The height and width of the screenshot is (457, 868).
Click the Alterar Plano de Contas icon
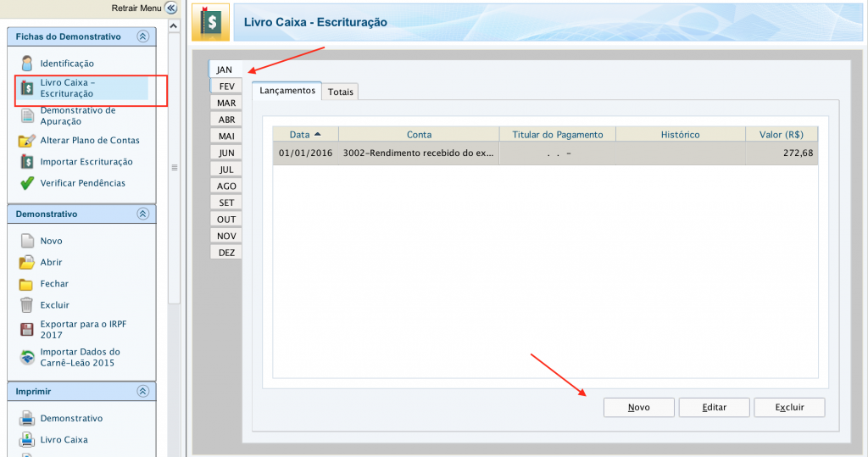[x=27, y=140]
